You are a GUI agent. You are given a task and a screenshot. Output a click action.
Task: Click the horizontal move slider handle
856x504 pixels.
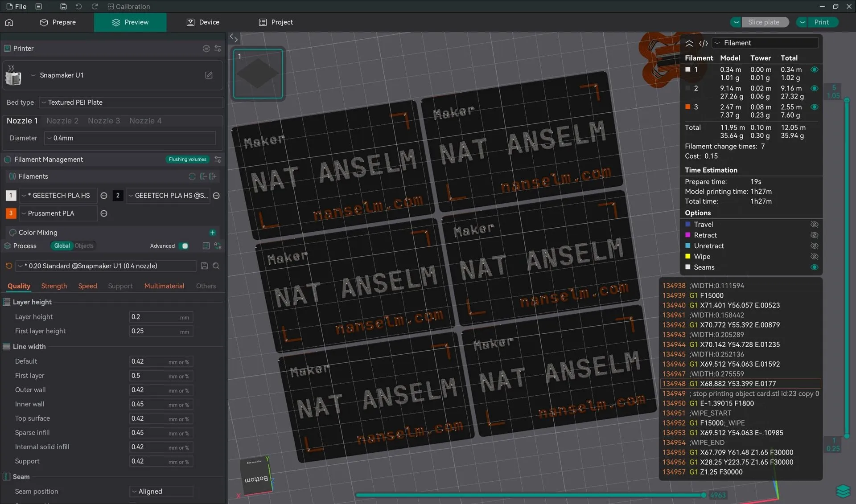pyautogui.click(x=704, y=495)
